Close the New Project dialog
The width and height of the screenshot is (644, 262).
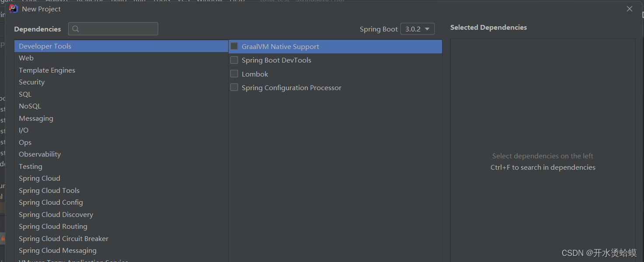[630, 9]
